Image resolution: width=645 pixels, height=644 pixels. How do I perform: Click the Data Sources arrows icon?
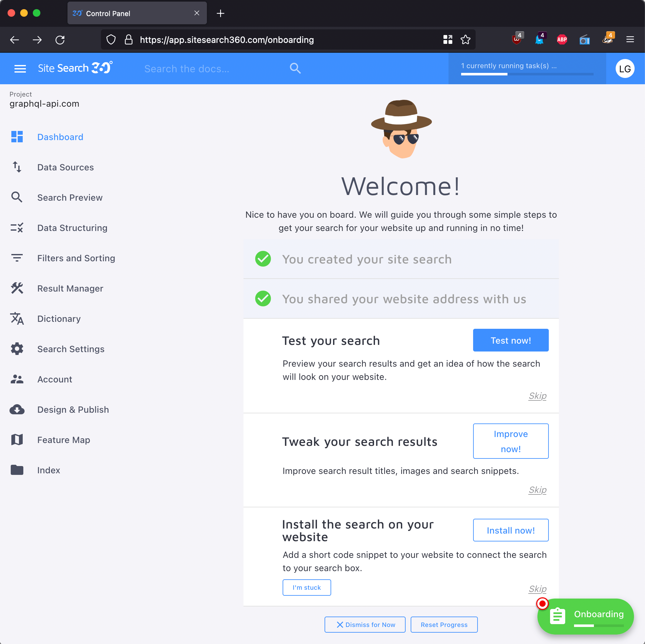click(x=17, y=167)
